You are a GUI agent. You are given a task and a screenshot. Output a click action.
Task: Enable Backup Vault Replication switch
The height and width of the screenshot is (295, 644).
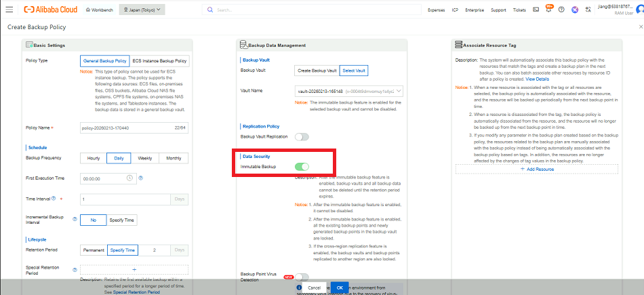[x=302, y=137]
